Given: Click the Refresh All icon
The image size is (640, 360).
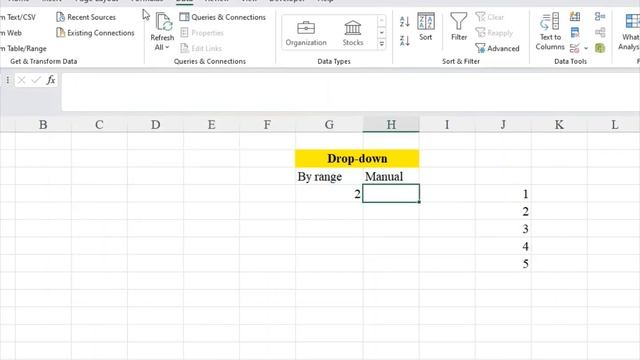Looking at the screenshot, I should coord(164,22).
